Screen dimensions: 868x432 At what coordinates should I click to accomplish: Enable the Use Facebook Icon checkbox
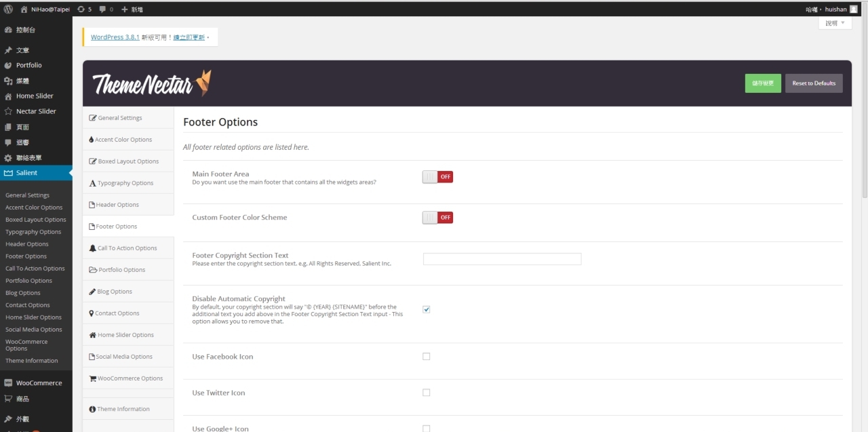click(427, 356)
